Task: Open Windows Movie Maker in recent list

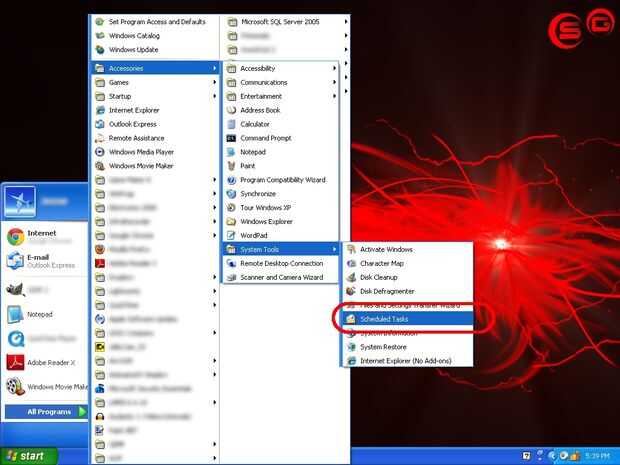Action: [46, 387]
